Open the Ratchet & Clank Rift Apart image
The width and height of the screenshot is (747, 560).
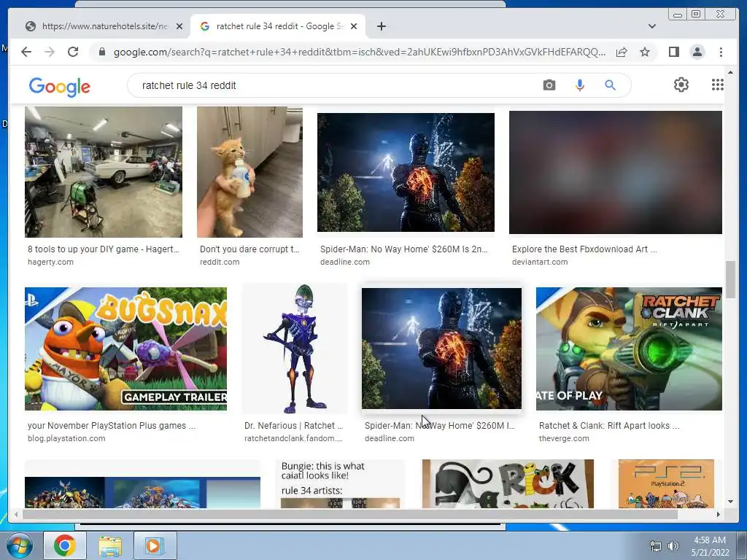[x=629, y=349]
